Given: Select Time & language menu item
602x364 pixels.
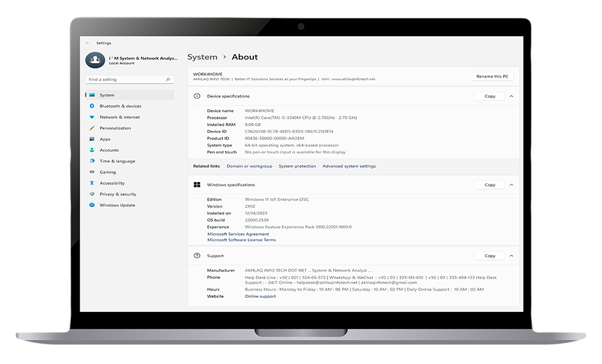Looking at the screenshot, I should [x=117, y=161].
